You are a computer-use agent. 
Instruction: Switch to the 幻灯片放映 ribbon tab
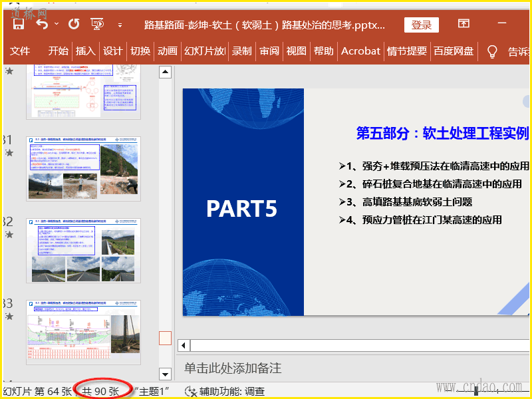click(204, 51)
